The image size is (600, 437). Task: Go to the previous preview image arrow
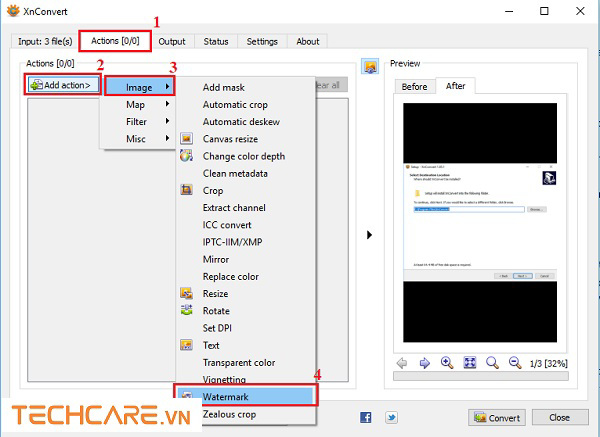pyautogui.click(x=402, y=363)
